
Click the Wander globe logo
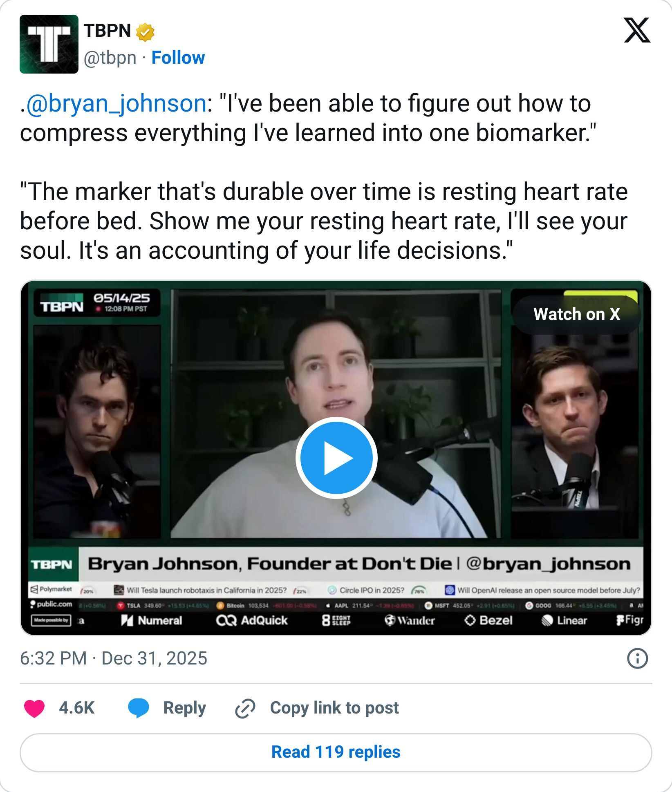[391, 620]
